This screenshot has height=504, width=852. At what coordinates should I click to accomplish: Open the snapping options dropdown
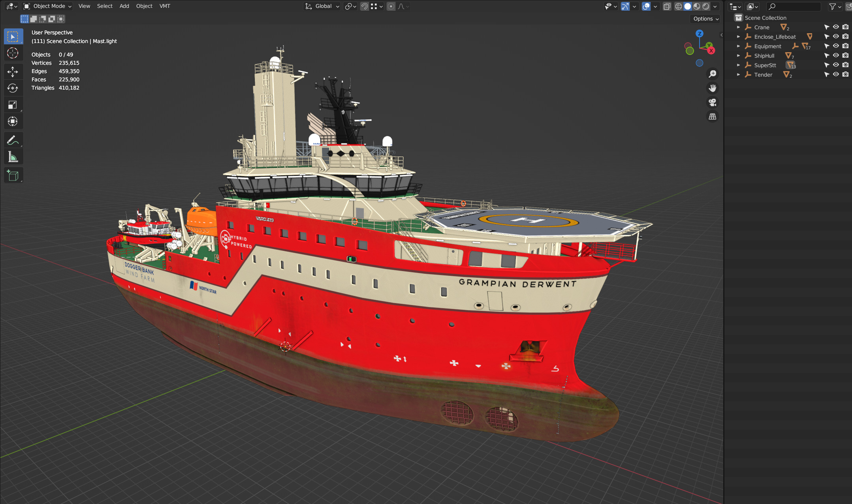click(x=377, y=6)
